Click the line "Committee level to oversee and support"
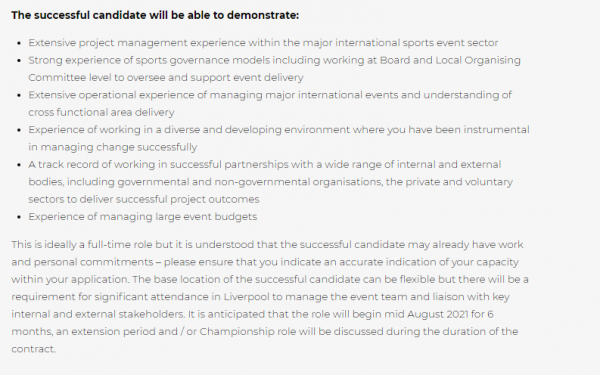Viewport: 600px width, 375px height. tap(166, 78)
